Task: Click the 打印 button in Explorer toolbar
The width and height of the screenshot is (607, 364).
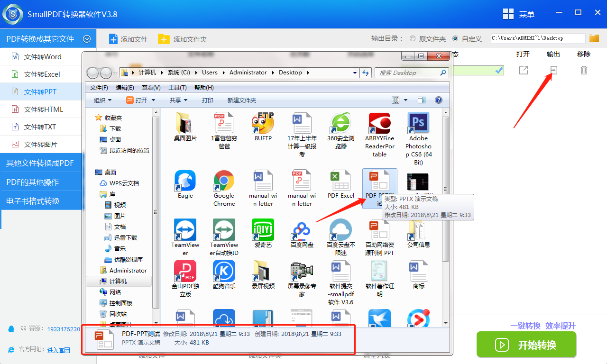Action: [x=207, y=100]
